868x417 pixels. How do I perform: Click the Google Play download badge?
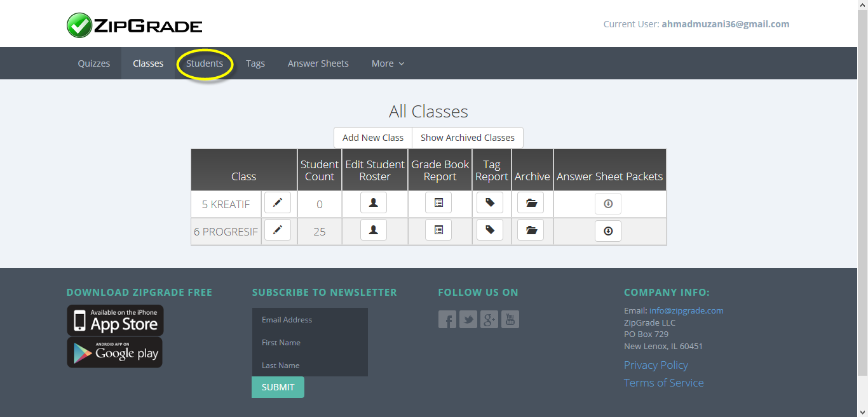click(115, 352)
